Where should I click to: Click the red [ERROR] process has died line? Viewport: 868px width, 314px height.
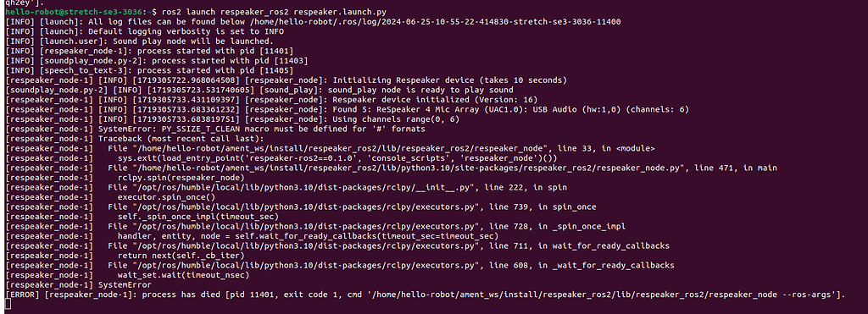point(426,295)
